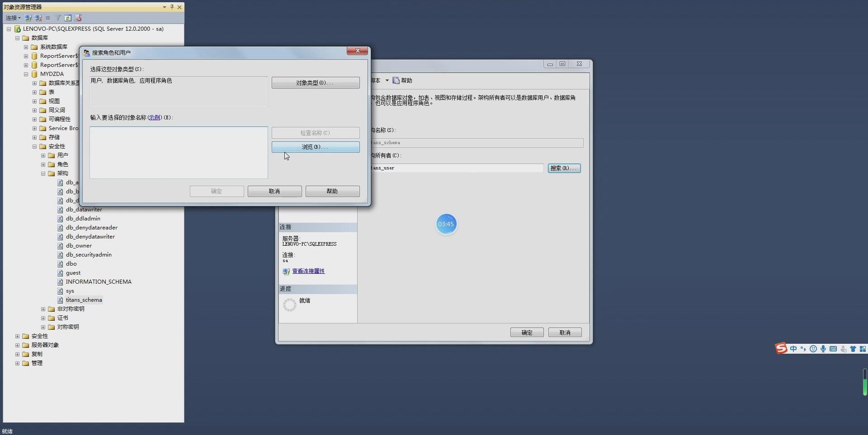Toggle the Sogou 中 Chinese/English mode
Screen dimensions: 868x435
[x=793, y=349]
